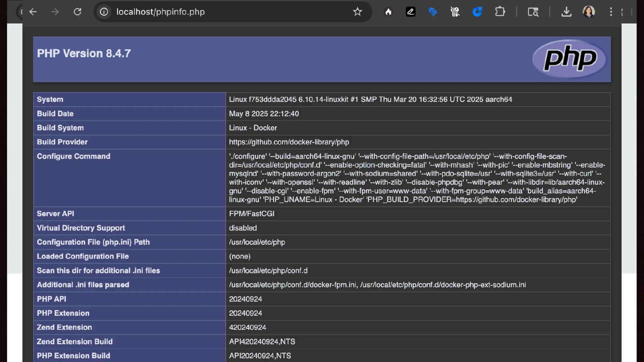The image size is (644, 362).
Task: Open Chrome's three-dot menu
Action: point(611,12)
